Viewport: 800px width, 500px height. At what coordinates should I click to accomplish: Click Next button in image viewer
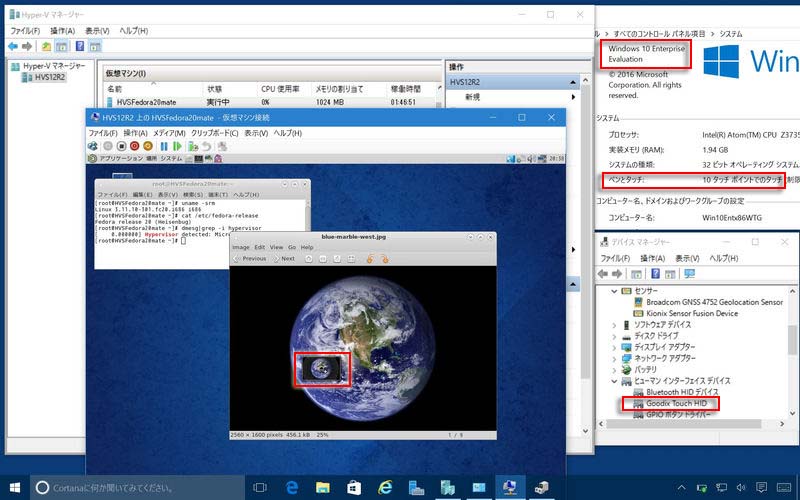pyautogui.click(x=283, y=259)
